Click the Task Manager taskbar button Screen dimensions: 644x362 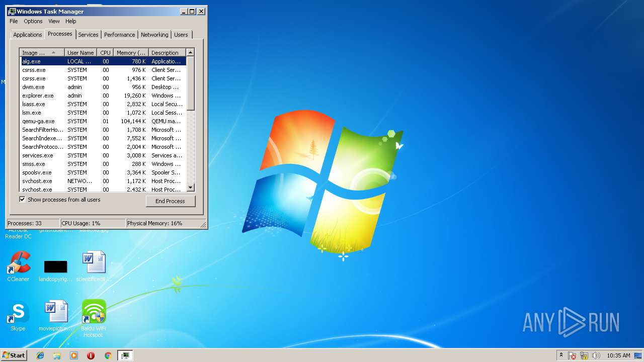pos(125,355)
